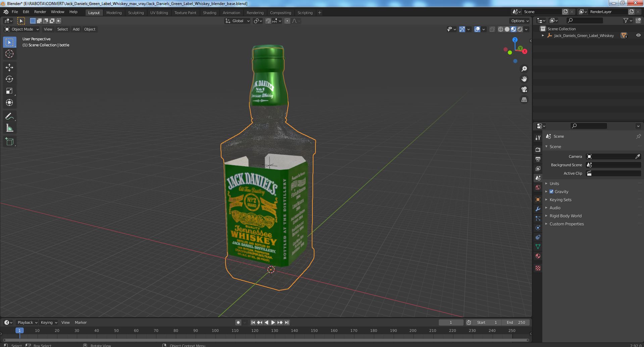Click the Z axis gizmo handle

pyautogui.click(x=515, y=40)
